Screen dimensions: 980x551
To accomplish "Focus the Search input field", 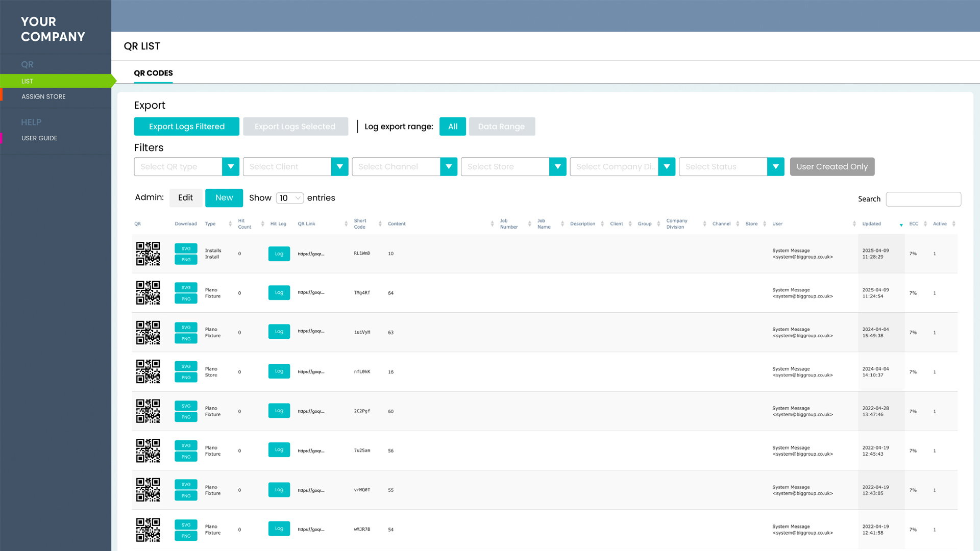I will [923, 199].
